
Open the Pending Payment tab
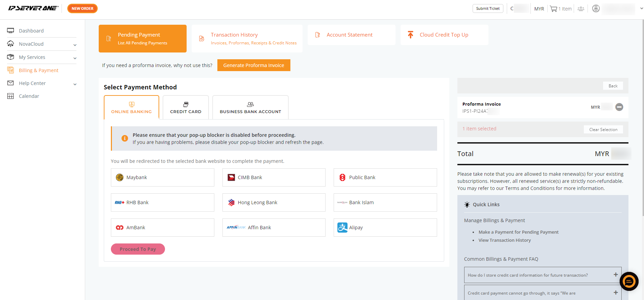[143, 39]
